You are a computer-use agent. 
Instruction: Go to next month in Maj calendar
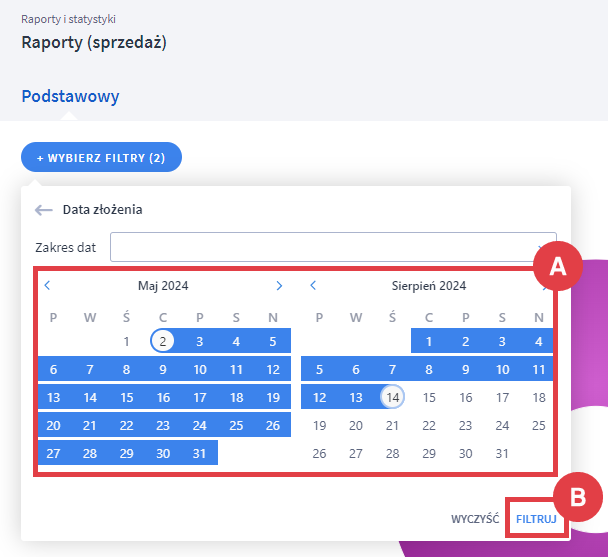[279, 285]
